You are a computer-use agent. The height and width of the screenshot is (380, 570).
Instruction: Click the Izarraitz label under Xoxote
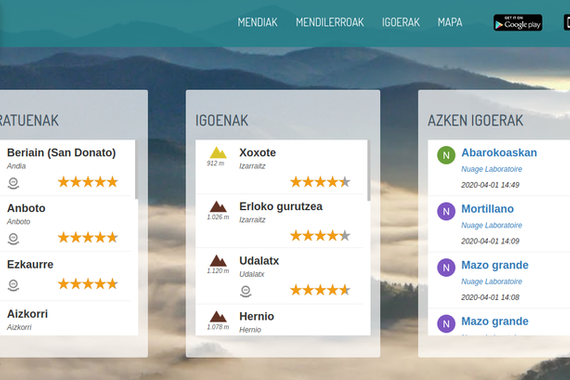tap(252, 166)
